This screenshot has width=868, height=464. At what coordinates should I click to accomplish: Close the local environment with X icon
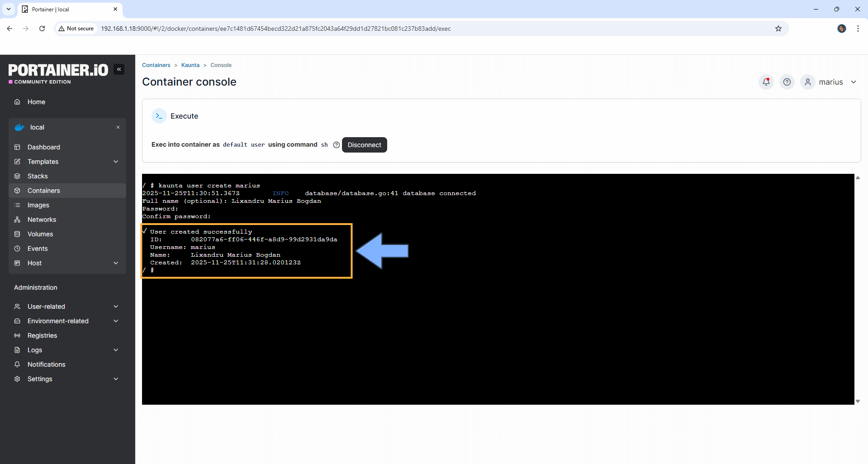(x=118, y=127)
